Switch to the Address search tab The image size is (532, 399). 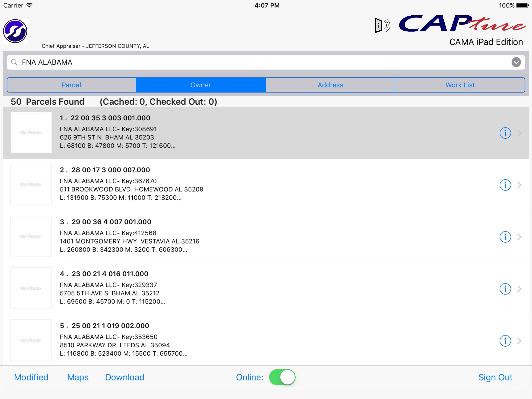pyautogui.click(x=330, y=85)
